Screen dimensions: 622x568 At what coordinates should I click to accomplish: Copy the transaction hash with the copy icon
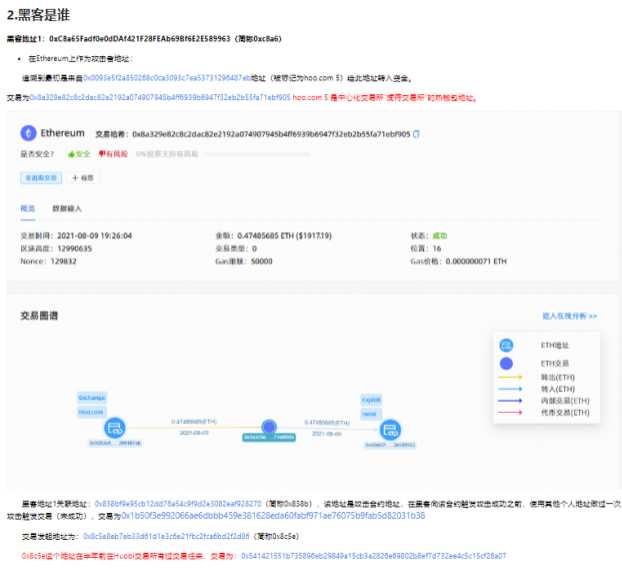(x=416, y=133)
